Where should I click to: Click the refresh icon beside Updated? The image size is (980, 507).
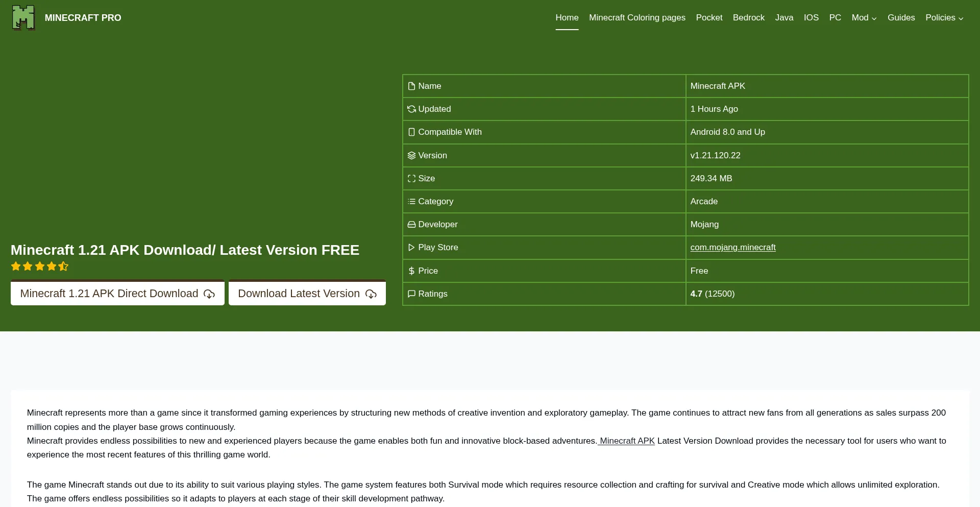pyautogui.click(x=411, y=109)
